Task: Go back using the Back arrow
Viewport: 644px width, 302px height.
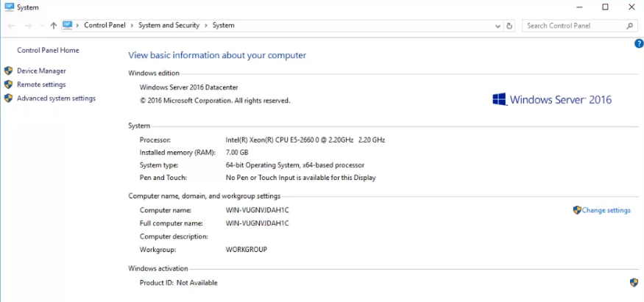Action: (11, 26)
